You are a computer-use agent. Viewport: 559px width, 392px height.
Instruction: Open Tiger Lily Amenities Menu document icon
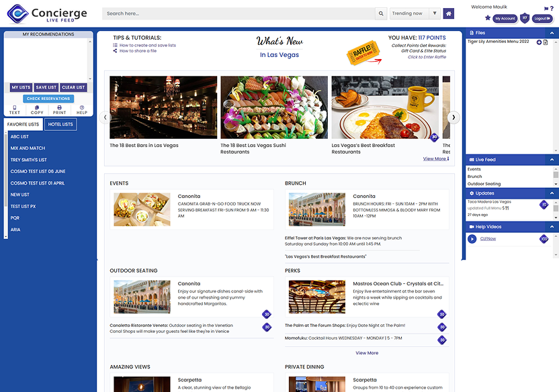pyautogui.click(x=546, y=42)
